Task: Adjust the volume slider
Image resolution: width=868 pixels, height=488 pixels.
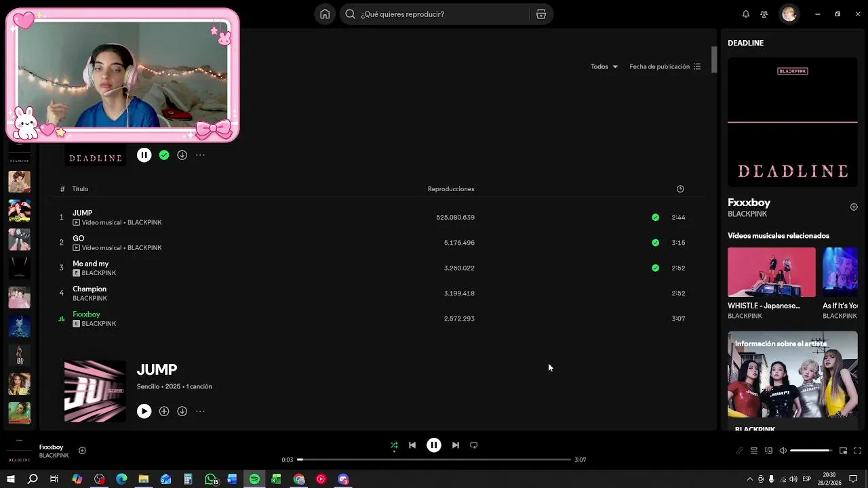Action: (810, 451)
